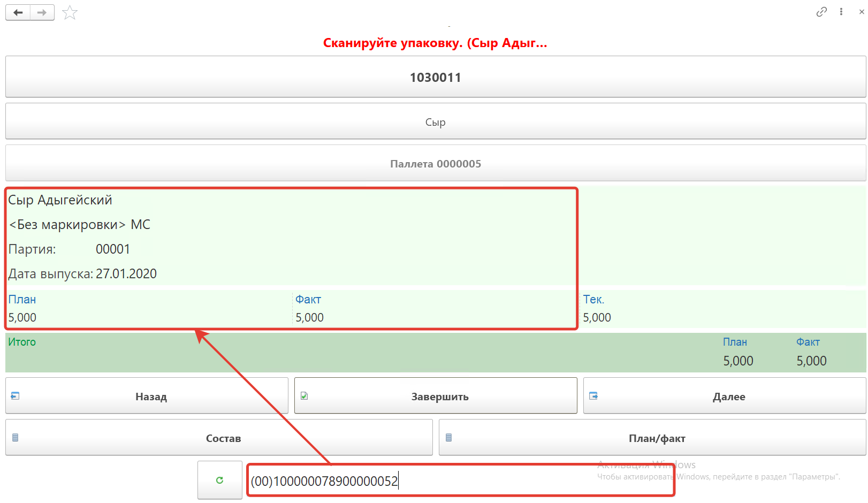Add page to favorites with star icon
The height and width of the screenshot is (503, 868).
click(70, 12)
